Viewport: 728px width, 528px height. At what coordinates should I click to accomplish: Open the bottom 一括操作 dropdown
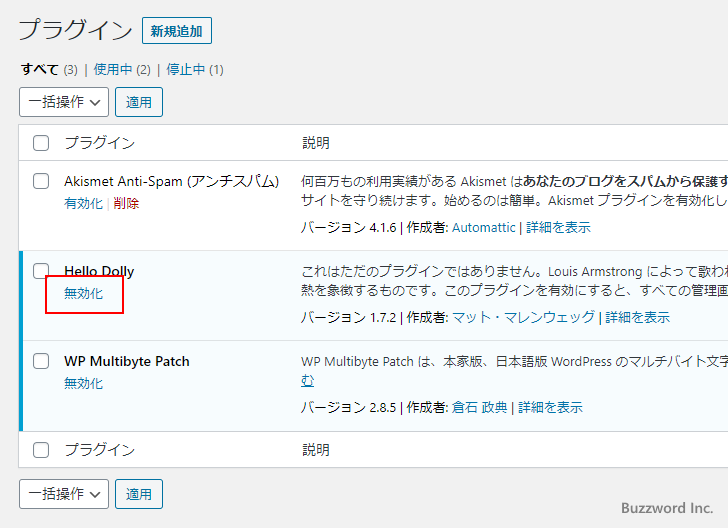[x=64, y=494]
